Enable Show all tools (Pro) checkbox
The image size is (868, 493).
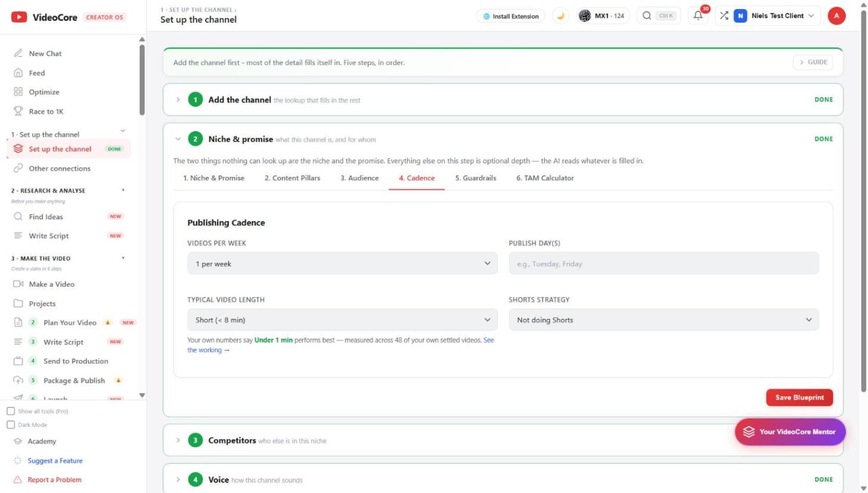point(11,411)
